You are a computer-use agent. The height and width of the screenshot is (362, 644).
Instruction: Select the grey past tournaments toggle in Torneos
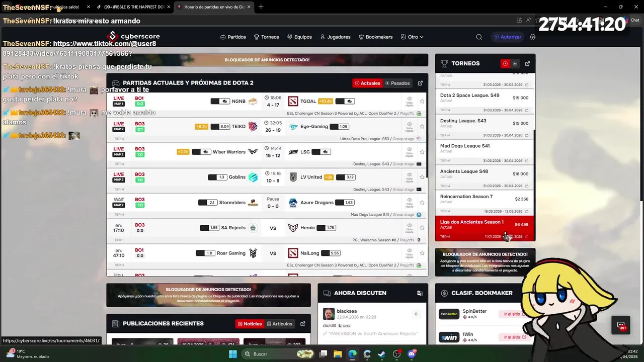pyautogui.click(x=515, y=64)
